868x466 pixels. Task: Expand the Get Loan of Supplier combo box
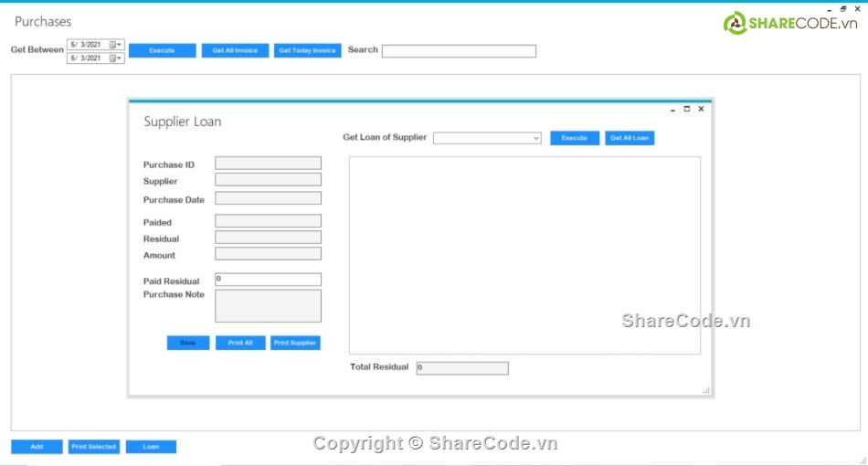pyautogui.click(x=535, y=138)
